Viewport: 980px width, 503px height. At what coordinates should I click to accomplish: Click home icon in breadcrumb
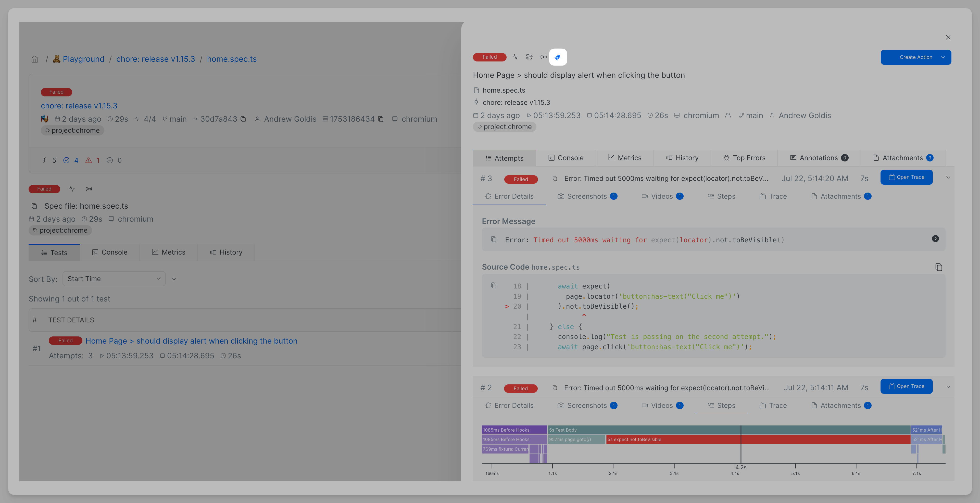click(35, 59)
